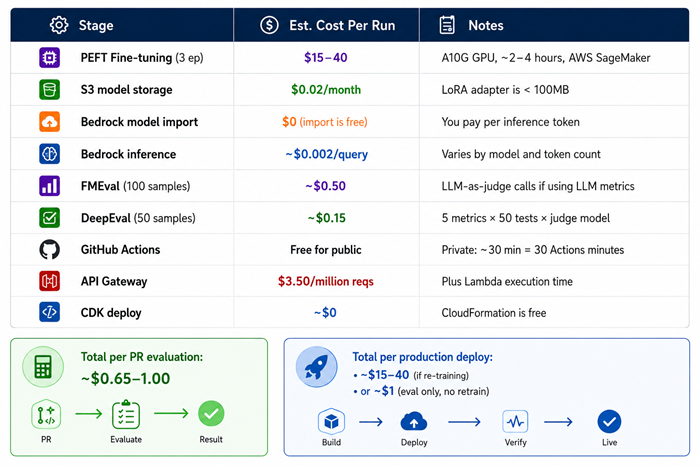Image resolution: width=700 pixels, height=466 pixels.
Task: Click the '5 metrics × 50 tests × judge model' note
Action: pos(525,218)
